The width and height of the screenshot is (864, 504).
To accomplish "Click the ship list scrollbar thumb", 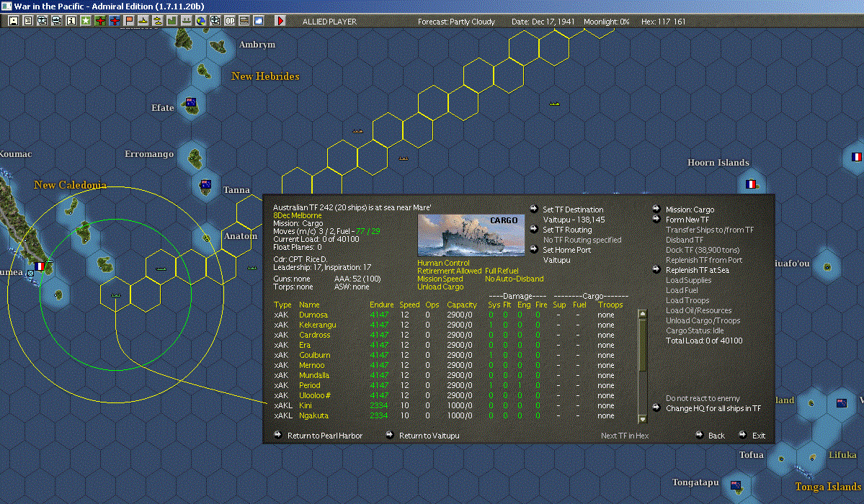I will (642, 345).
